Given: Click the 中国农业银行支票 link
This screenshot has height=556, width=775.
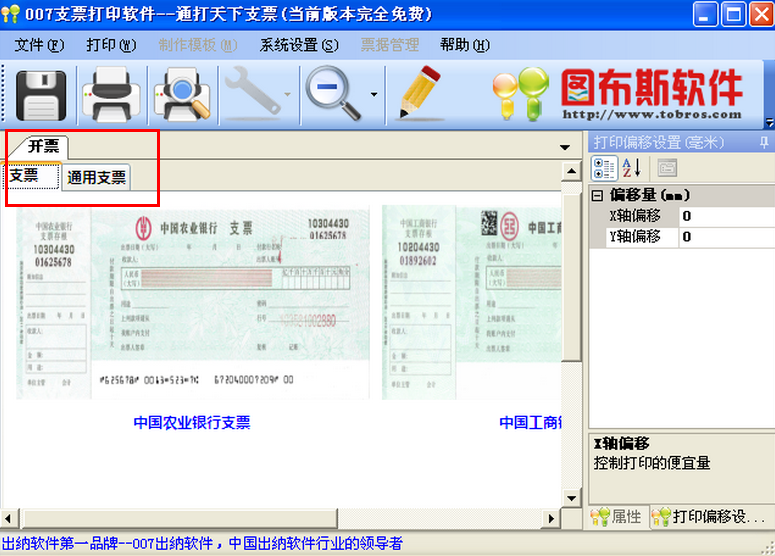Looking at the screenshot, I should pyautogui.click(x=192, y=423).
